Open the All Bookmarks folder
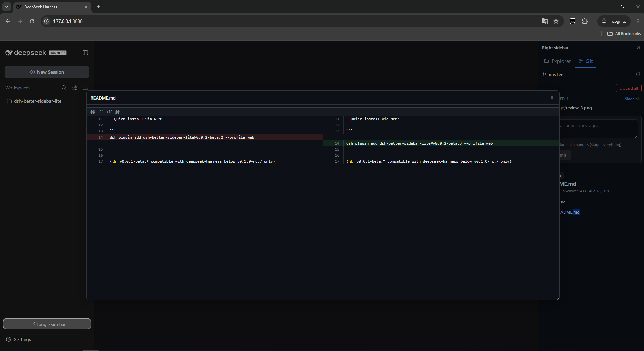 coord(624,34)
